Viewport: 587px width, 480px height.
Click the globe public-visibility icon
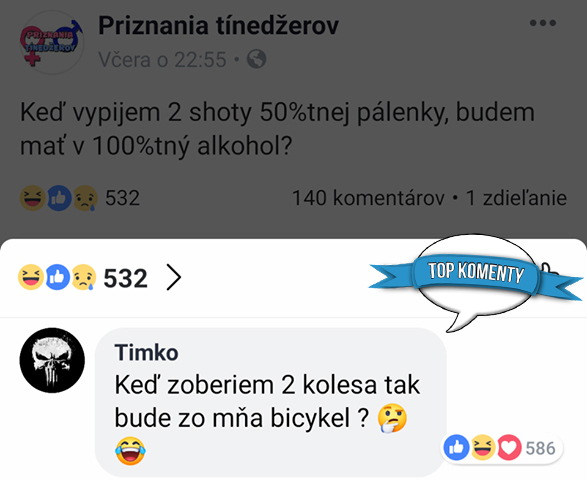coord(257,59)
